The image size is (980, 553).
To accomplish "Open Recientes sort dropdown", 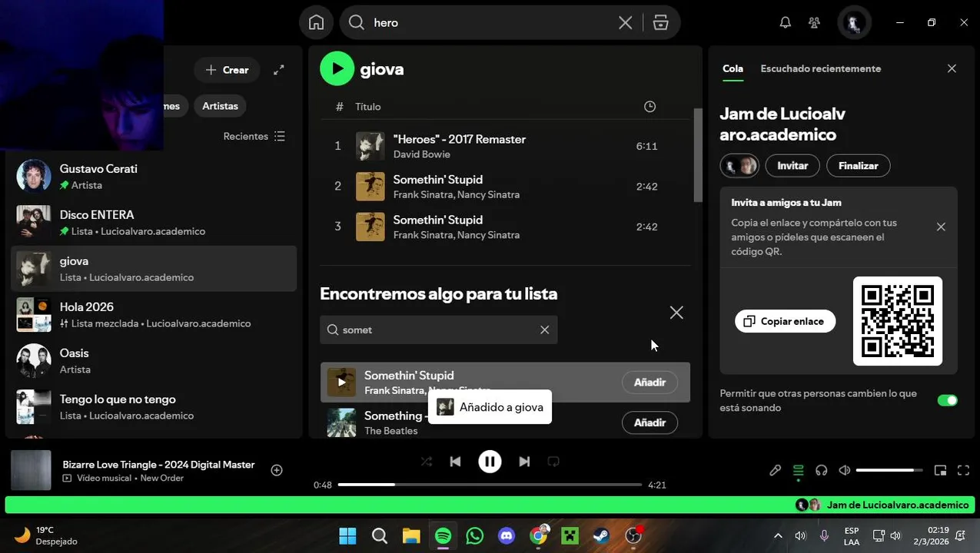I will click(x=254, y=136).
